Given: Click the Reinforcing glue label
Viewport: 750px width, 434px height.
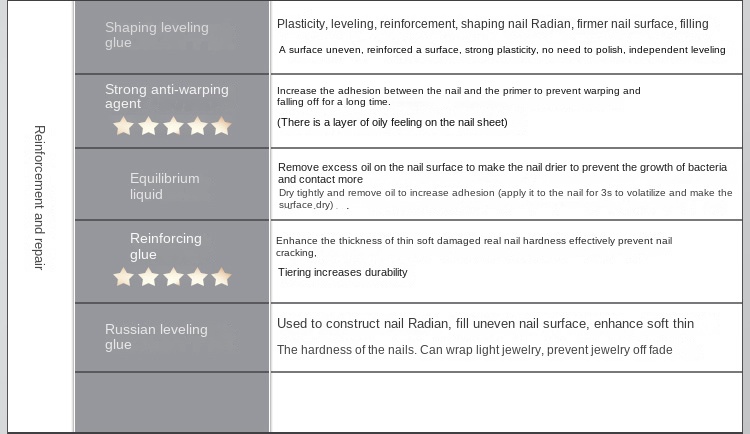Looking at the screenshot, I should point(165,246).
